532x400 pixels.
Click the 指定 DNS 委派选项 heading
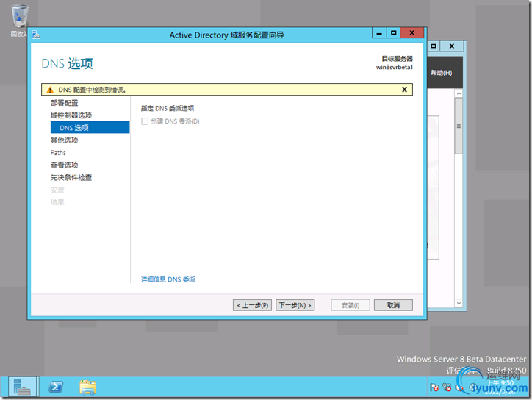pos(168,108)
